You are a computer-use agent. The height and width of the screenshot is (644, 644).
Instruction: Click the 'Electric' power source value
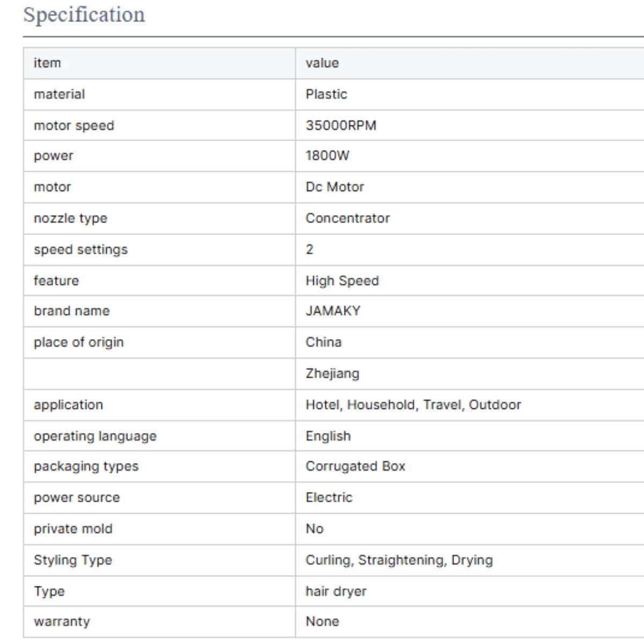pyautogui.click(x=329, y=497)
